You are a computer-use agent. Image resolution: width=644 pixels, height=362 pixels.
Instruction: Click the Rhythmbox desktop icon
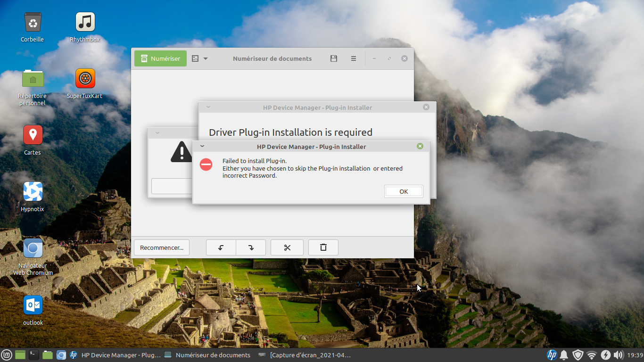point(85,22)
